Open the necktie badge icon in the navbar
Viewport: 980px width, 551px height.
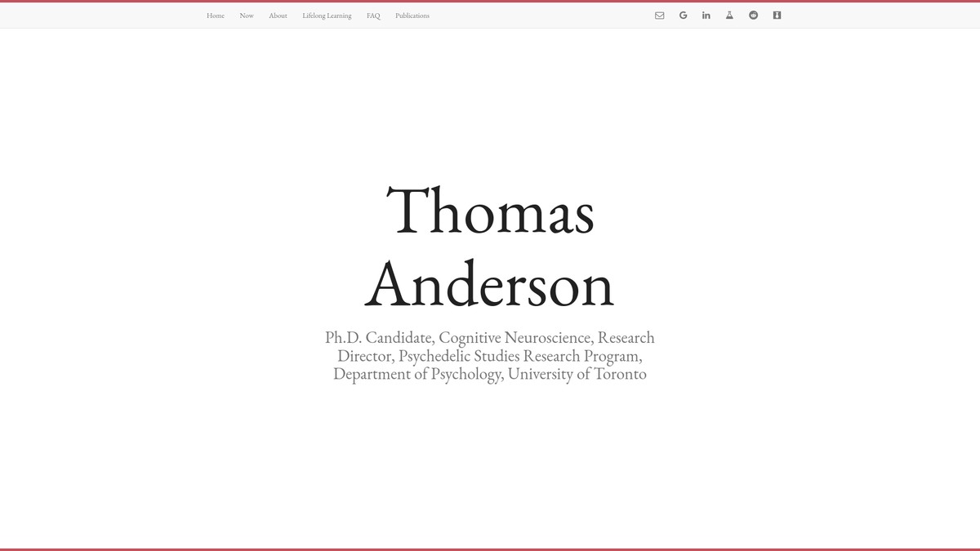(x=777, y=16)
